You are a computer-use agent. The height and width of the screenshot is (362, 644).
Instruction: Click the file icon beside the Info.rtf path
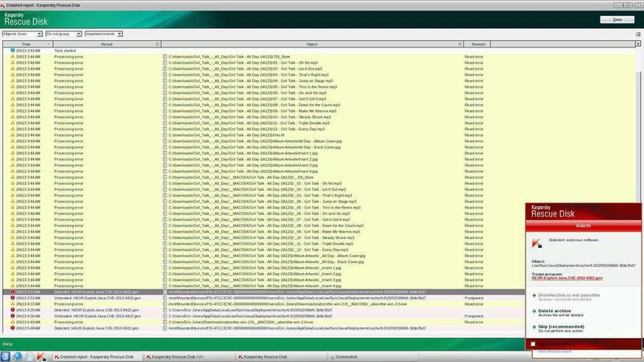pyautogui.click(x=165, y=135)
